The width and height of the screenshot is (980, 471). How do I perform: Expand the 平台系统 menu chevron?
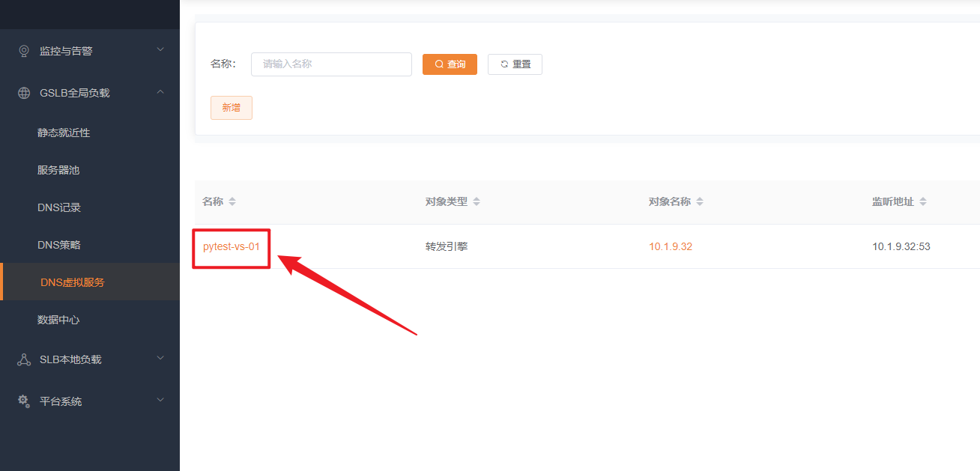[x=160, y=401]
